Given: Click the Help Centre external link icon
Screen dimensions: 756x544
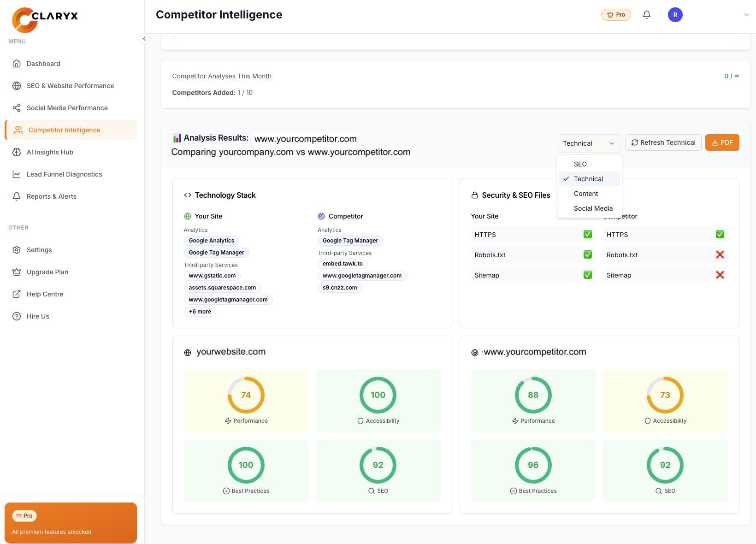Looking at the screenshot, I should (x=17, y=294).
